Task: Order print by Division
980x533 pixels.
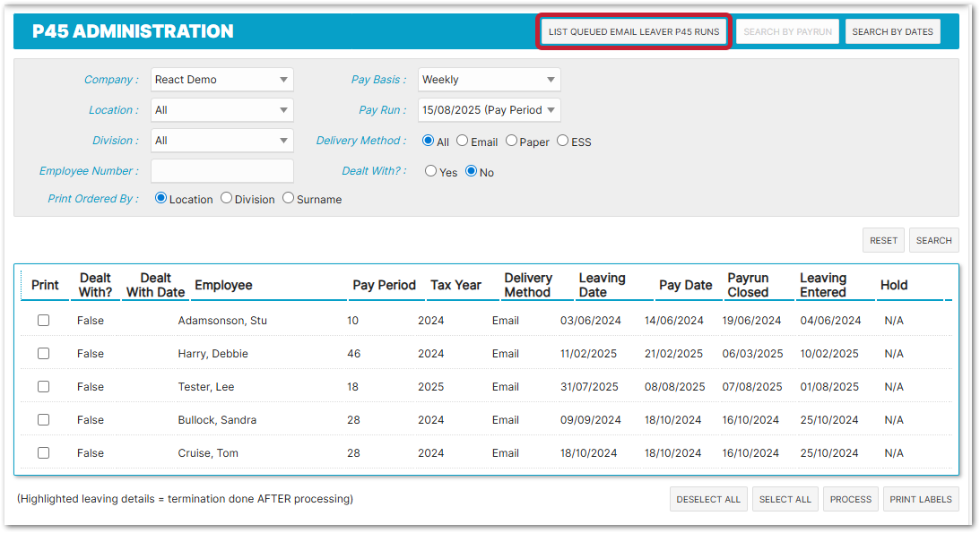Action: [x=227, y=198]
